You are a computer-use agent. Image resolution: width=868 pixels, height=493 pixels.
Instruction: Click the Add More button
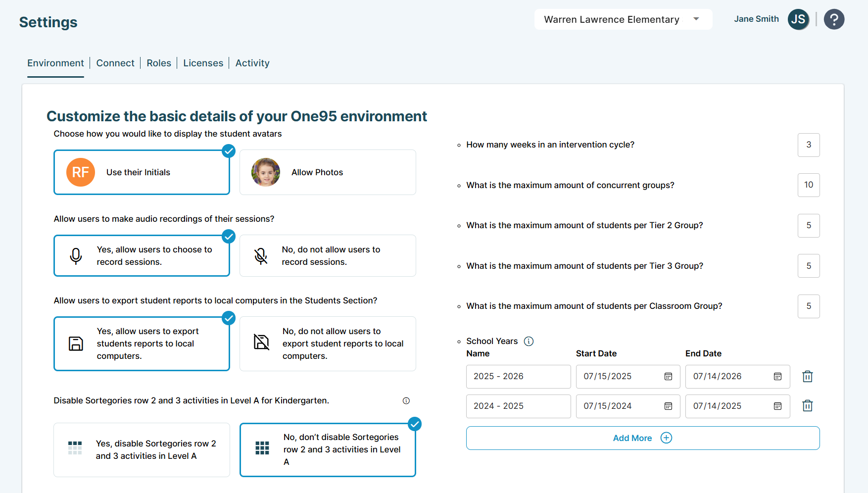click(643, 438)
